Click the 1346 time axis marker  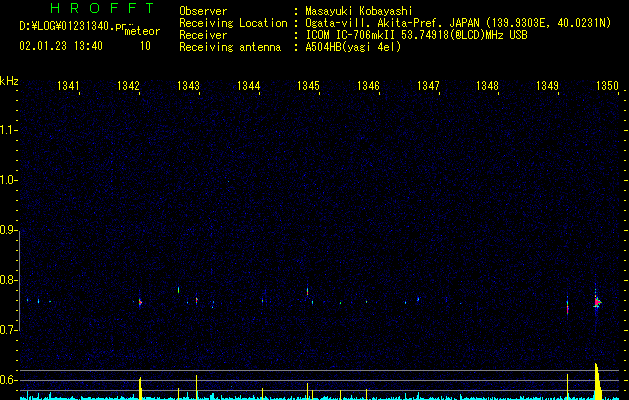pyautogui.click(x=368, y=86)
